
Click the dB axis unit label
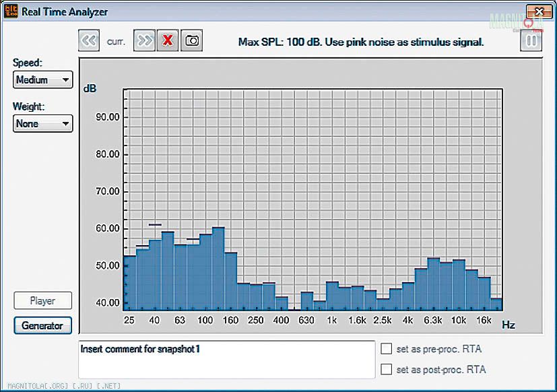coord(90,88)
